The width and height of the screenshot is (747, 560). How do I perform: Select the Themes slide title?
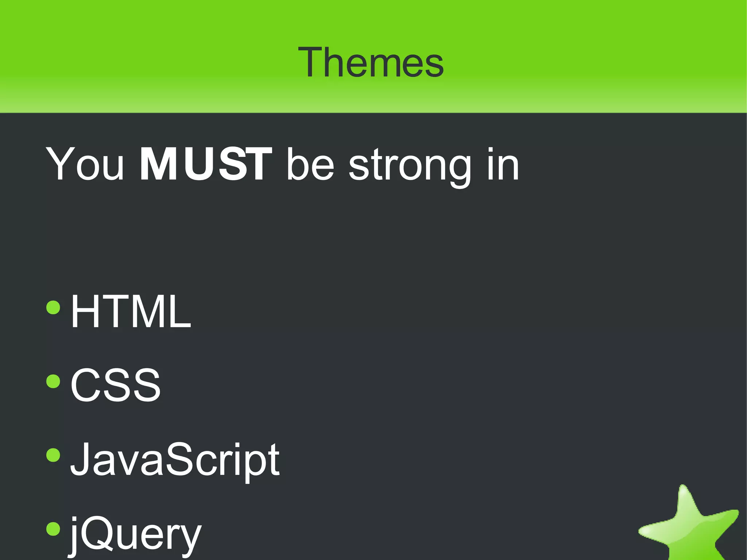[x=371, y=62]
